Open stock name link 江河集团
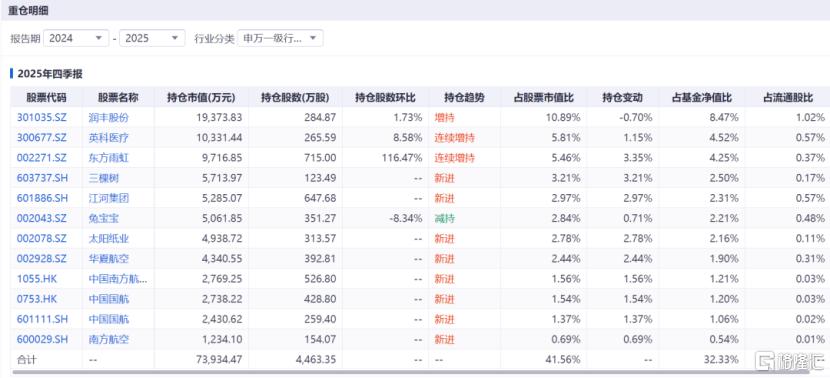 109,198
